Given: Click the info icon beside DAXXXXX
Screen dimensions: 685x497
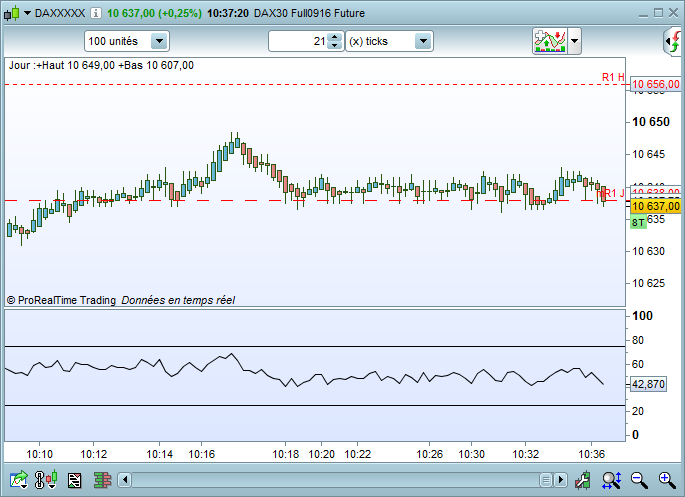Looking at the screenshot, I should click(x=95, y=13).
